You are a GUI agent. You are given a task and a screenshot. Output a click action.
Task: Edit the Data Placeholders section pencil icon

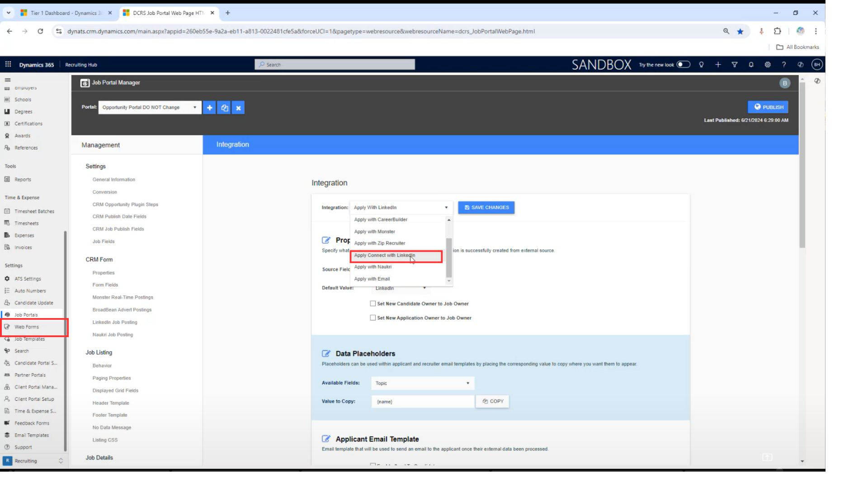tap(326, 353)
